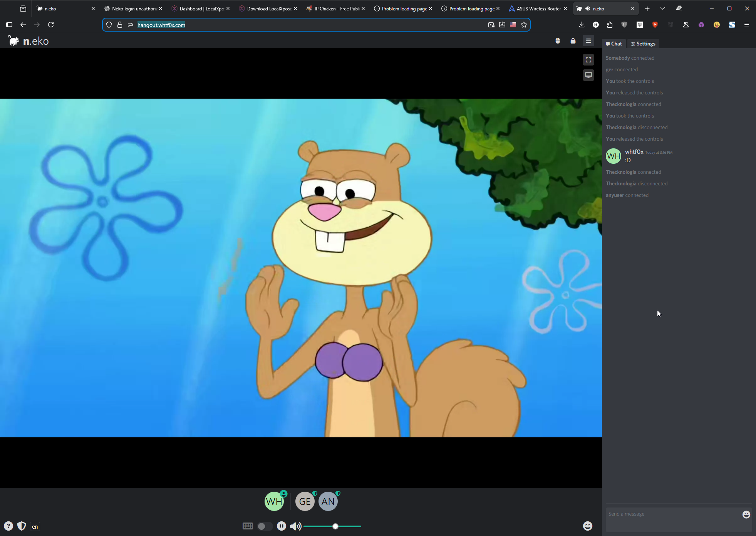Image resolution: width=756 pixels, height=536 pixels.
Task: Click the picture-in-picture monitor icon
Action: 588,75
